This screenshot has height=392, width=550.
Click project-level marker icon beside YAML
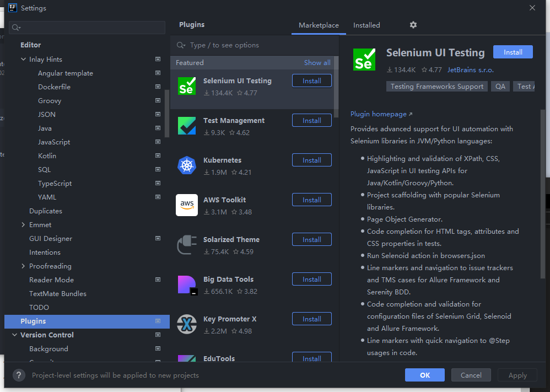tap(158, 197)
